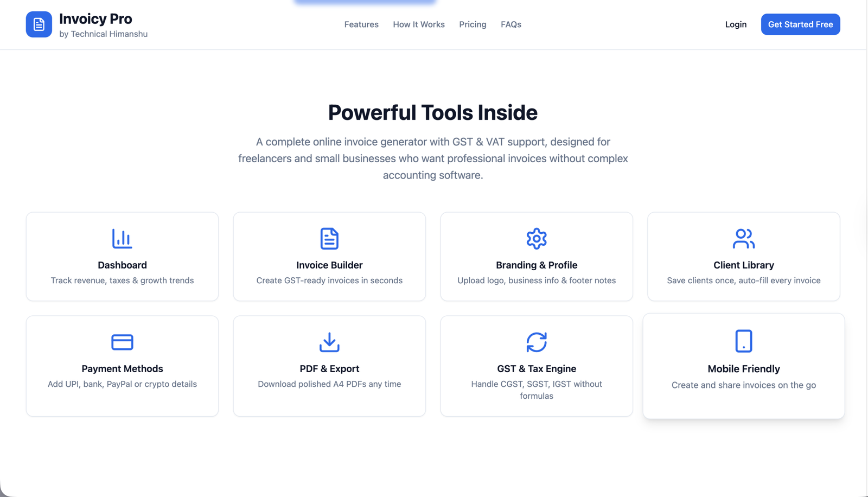Select the Mobile Friendly card heading
The width and height of the screenshot is (868, 497).
[x=743, y=369]
